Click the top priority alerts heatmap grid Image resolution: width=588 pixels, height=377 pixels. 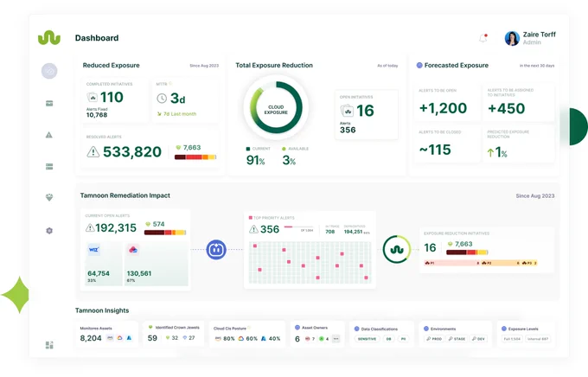click(x=310, y=263)
